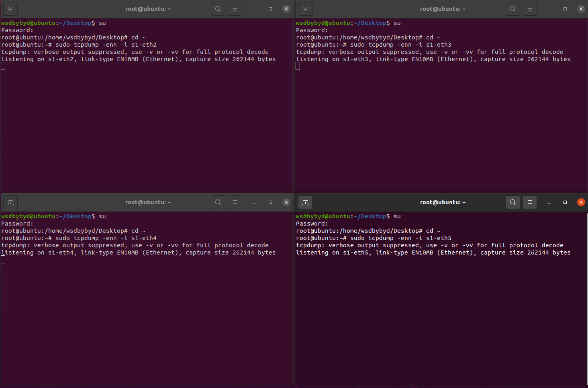Minimize the terminal window capturing s1-eth3
Image resolution: width=588 pixels, height=388 pixels.
coord(549,9)
